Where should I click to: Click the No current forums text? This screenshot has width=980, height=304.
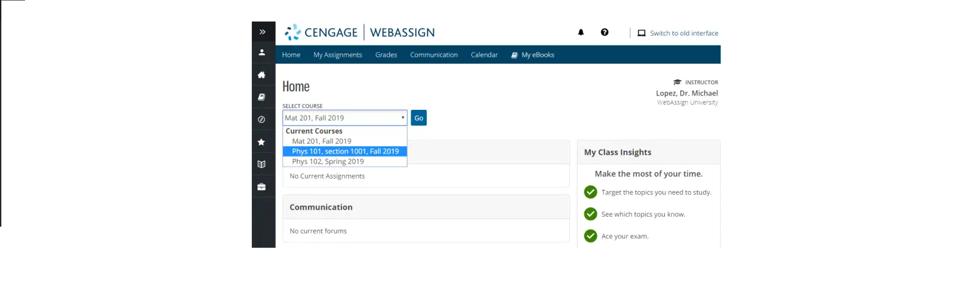point(318,231)
